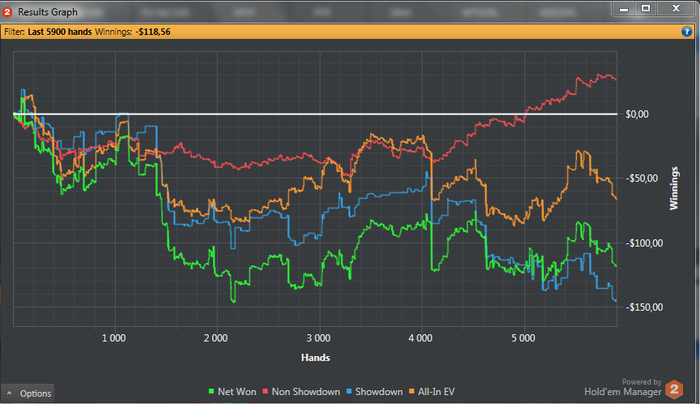Viewport: 700px width, 404px height.
Task: Click the Winnings axis title
Action: coord(674,188)
